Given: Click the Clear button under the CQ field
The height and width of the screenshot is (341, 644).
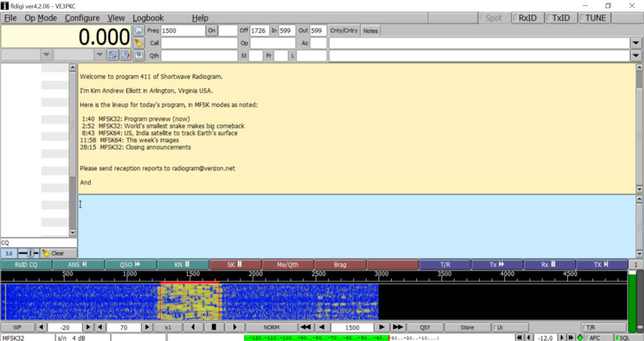Looking at the screenshot, I should coord(53,253).
